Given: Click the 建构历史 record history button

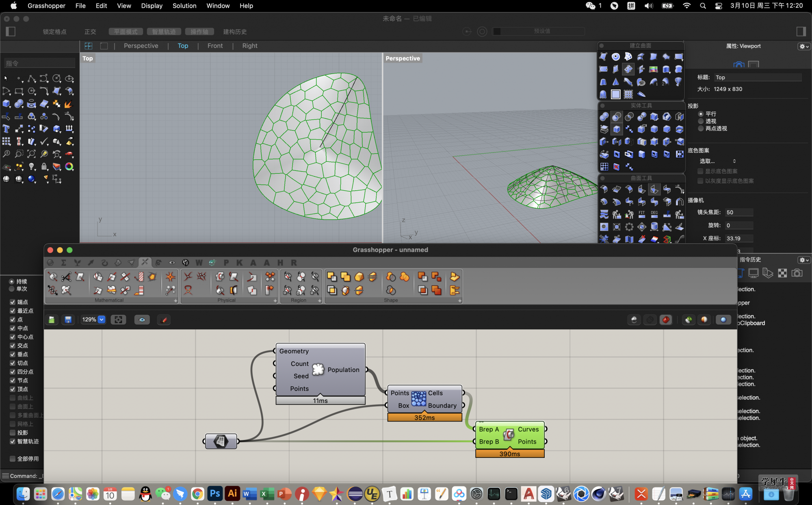Looking at the screenshot, I should (235, 32).
